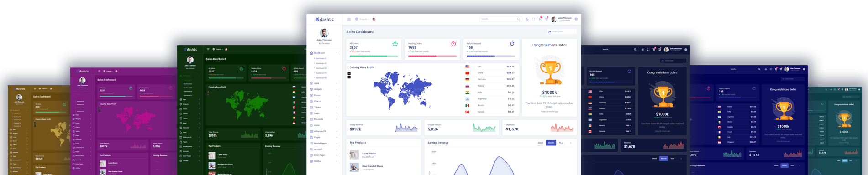868x175 pixels.
Task: Click the Search field in white dashboard header
Action: pos(500,19)
